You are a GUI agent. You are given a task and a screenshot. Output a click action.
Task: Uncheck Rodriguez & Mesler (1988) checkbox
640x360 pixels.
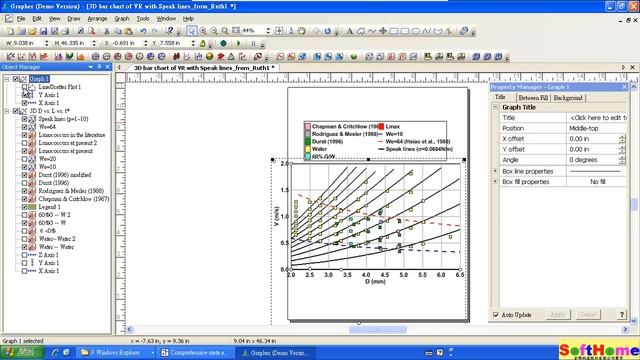(x=24, y=191)
